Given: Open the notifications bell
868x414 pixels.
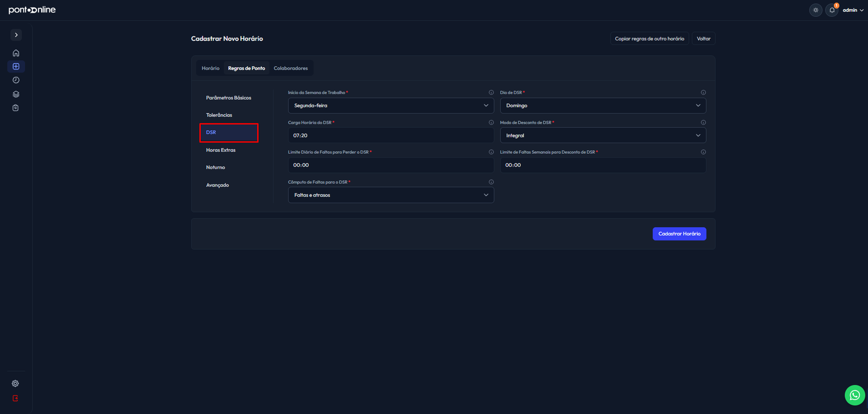Looking at the screenshot, I should click(x=832, y=10).
